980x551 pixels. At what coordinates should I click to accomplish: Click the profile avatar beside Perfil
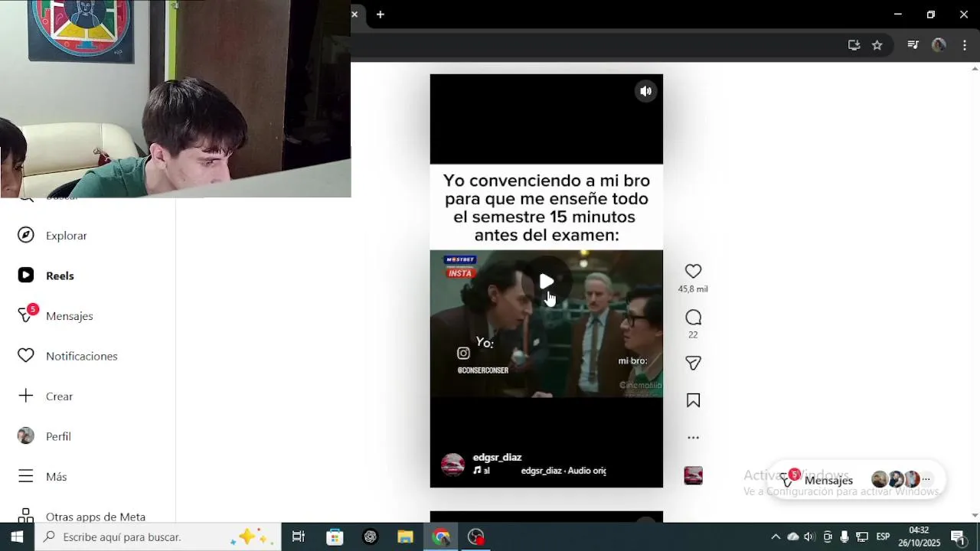26,435
